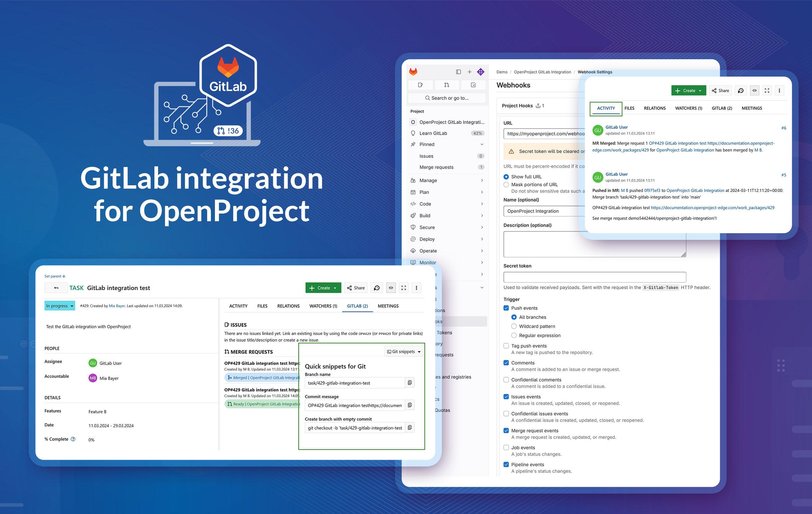Open the to-do list icon in GitLab sidebar
This screenshot has height=514, width=812.
(x=473, y=85)
